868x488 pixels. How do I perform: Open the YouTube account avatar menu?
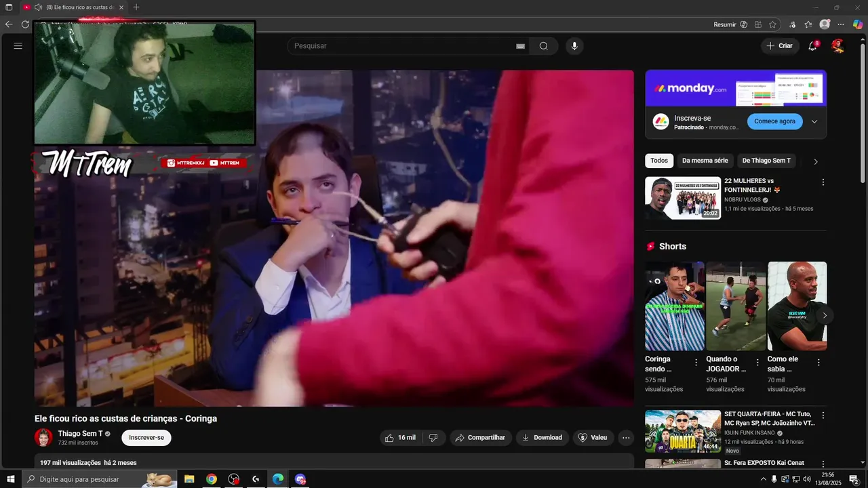pos(838,46)
